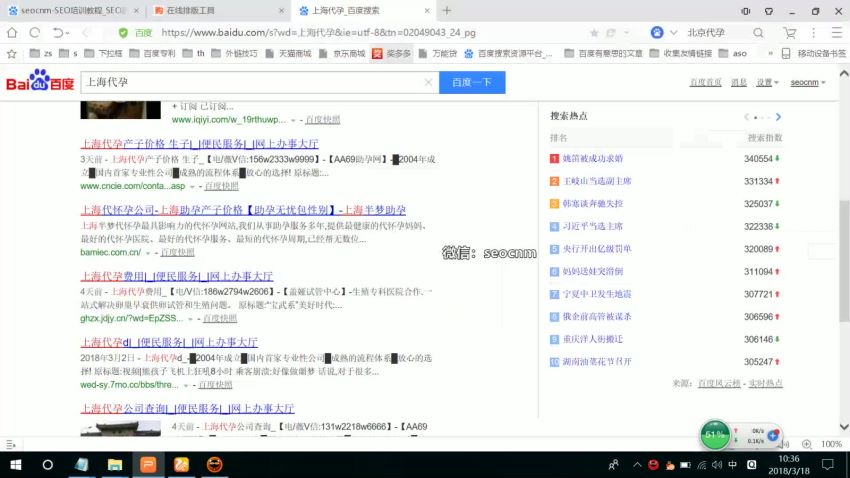The height and width of the screenshot is (478, 850).
Task: Open the 拼多多 bookmark
Action: (x=391, y=53)
